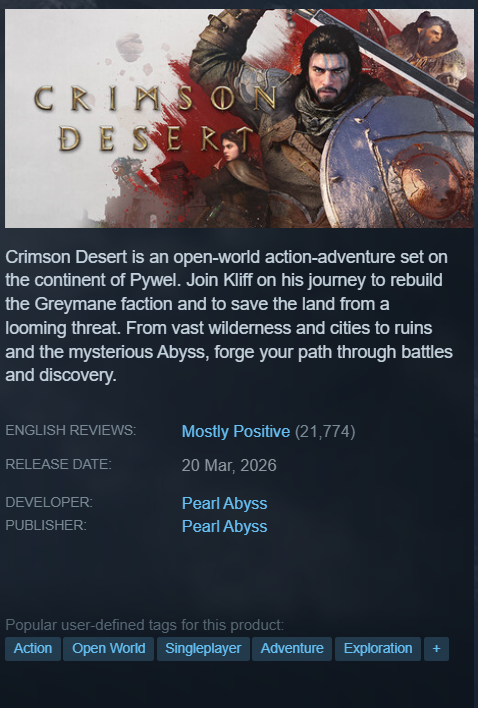Expand more tags with the plus button

coord(436,649)
